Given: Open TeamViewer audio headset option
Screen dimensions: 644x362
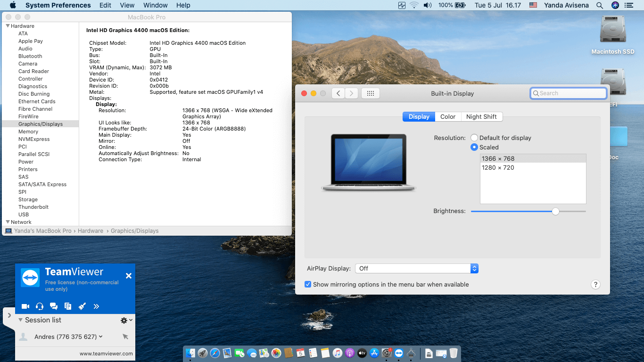Looking at the screenshot, I should click(x=40, y=306).
